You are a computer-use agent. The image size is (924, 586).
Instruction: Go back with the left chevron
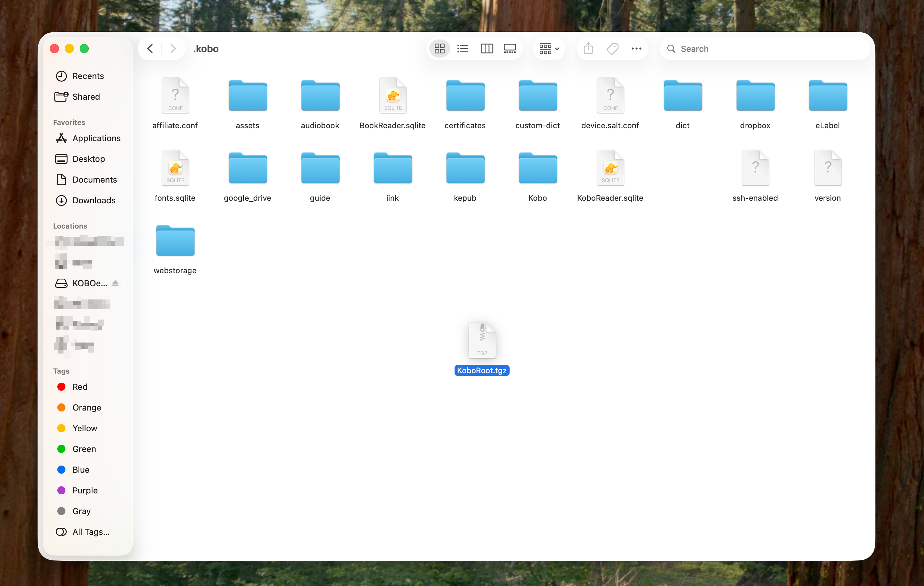click(151, 49)
